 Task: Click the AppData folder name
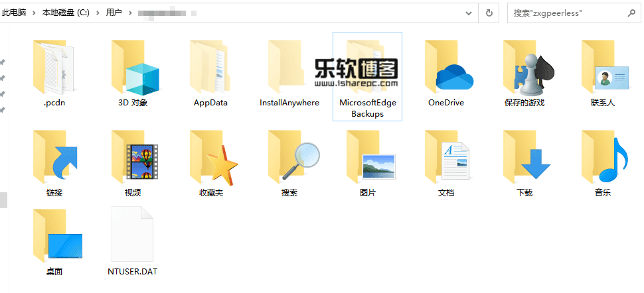(210, 103)
